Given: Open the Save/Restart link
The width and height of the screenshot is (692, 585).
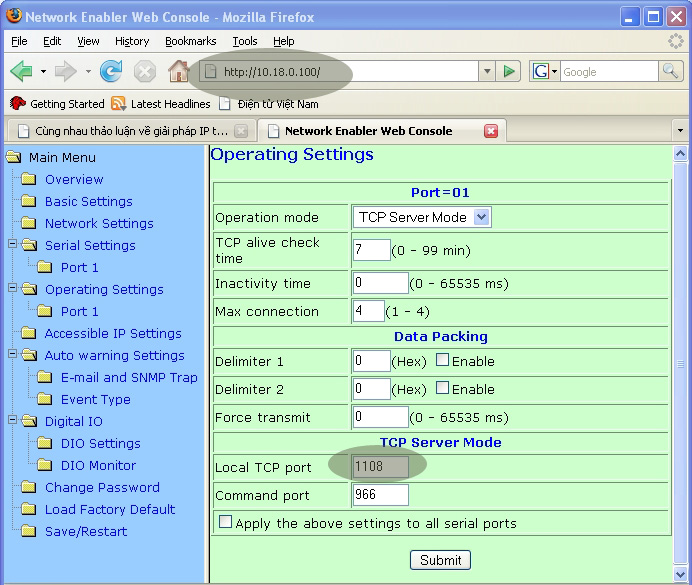Looking at the screenshot, I should pos(85,531).
